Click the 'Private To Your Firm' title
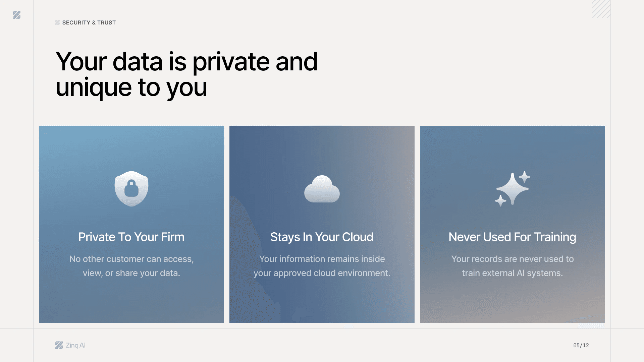644x362 pixels. 131,237
